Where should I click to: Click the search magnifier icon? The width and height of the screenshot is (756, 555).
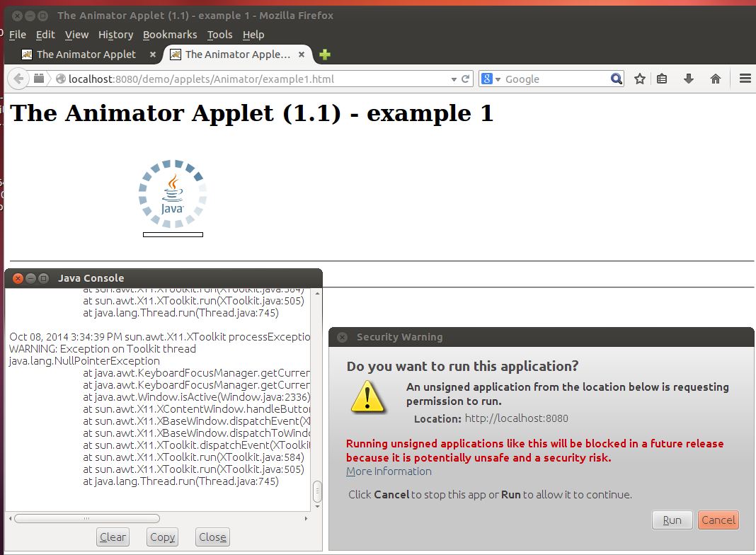[617, 79]
